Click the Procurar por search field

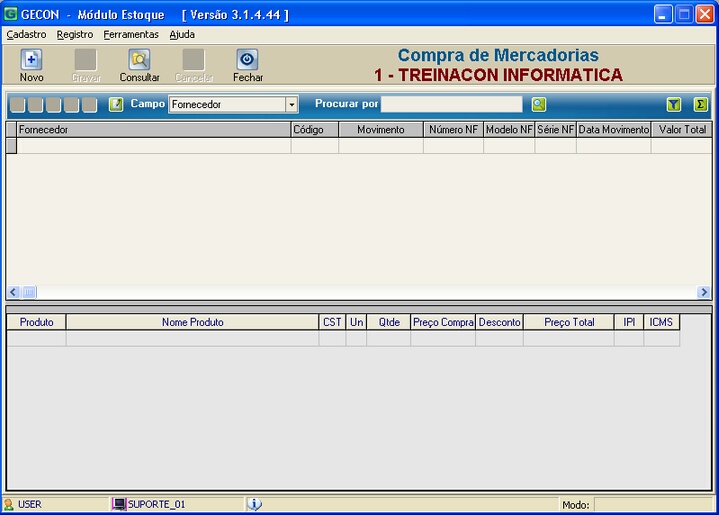pos(452,104)
